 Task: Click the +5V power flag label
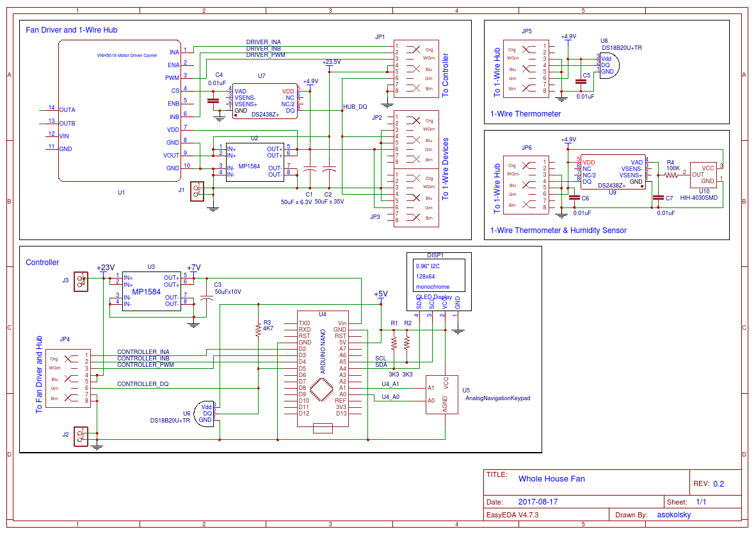pyautogui.click(x=381, y=294)
